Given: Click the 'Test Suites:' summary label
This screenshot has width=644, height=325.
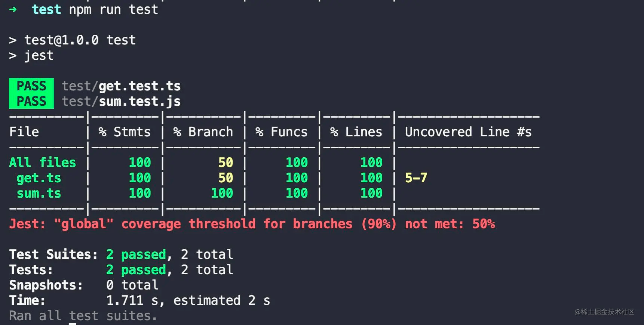Looking at the screenshot, I should pyautogui.click(x=53, y=254).
